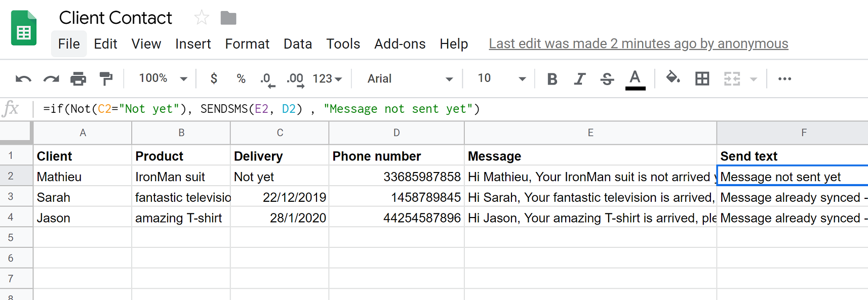
Task: Apply red text color from the swatch
Action: tap(636, 78)
